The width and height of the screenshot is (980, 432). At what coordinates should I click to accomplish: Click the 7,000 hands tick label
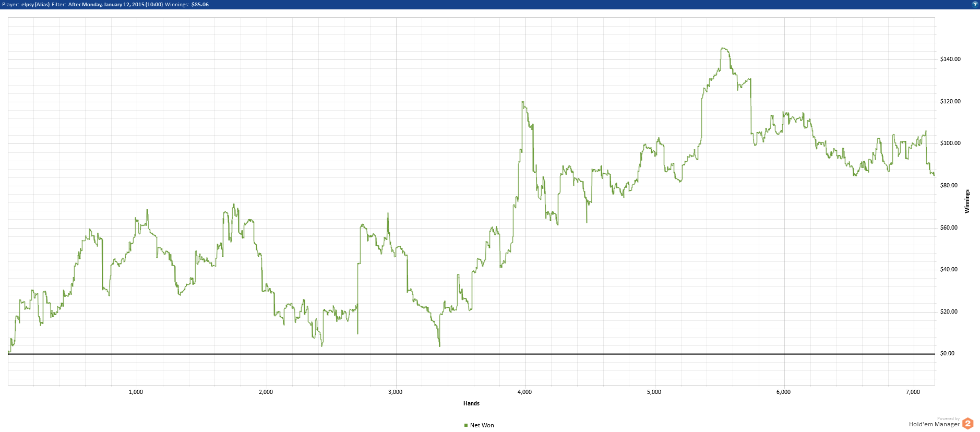[x=913, y=392]
